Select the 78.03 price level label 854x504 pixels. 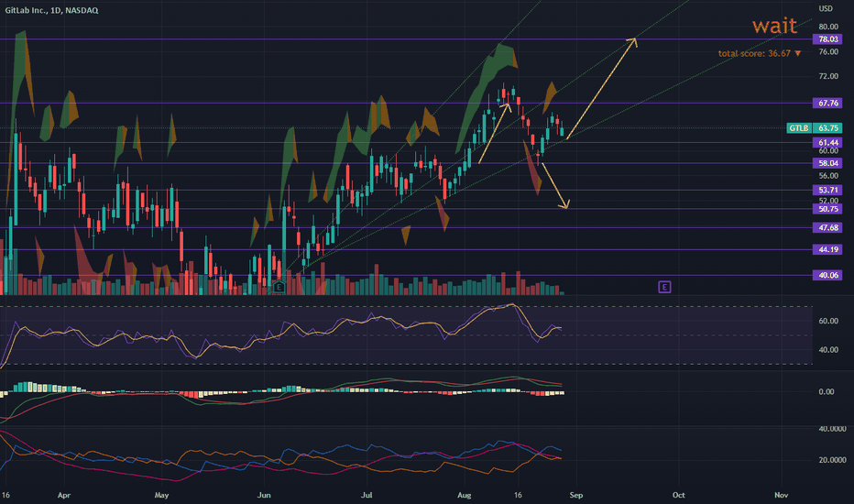(x=827, y=39)
